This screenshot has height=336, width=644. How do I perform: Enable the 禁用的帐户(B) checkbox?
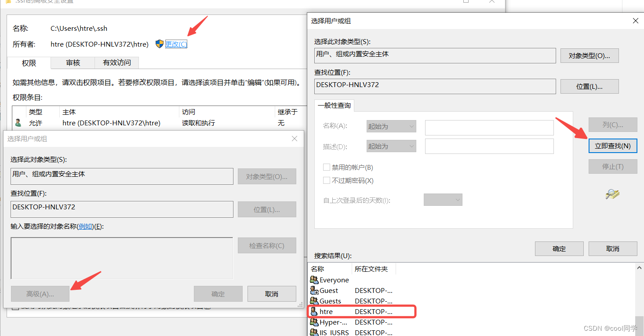coord(327,167)
